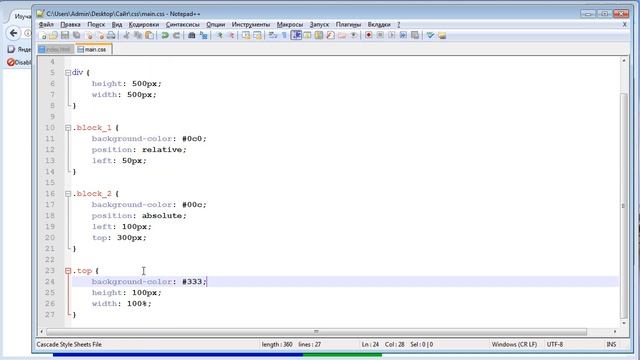Viewport: 640px width, 360px height.
Task: Collapse the .top rule fold marker
Action: [68, 271]
